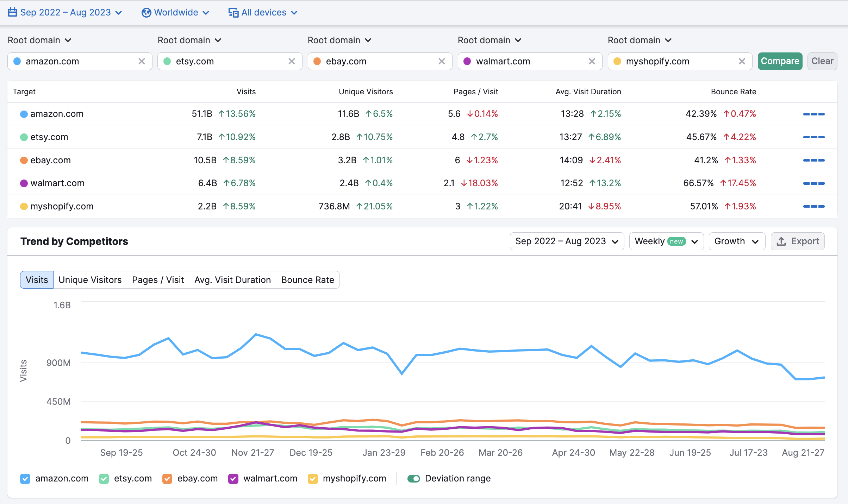Click the Visits column header
The height and width of the screenshot is (504, 848).
click(246, 92)
